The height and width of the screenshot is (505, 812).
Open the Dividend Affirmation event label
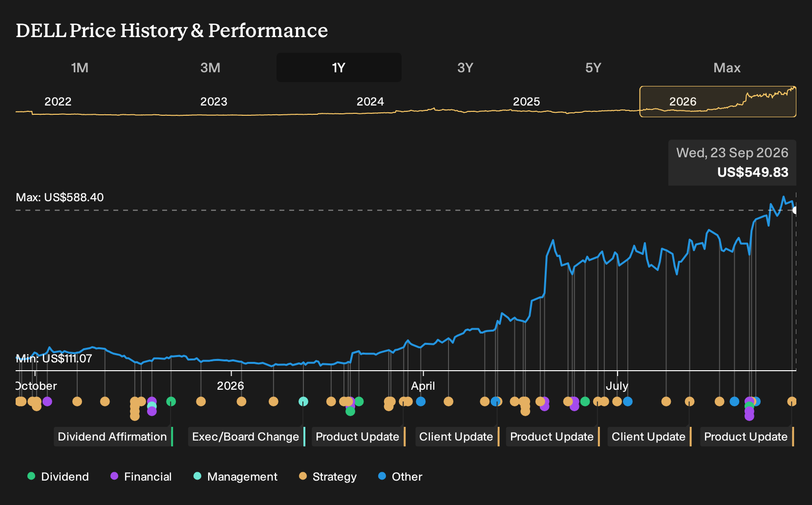pyautogui.click(x=113, y=437)
